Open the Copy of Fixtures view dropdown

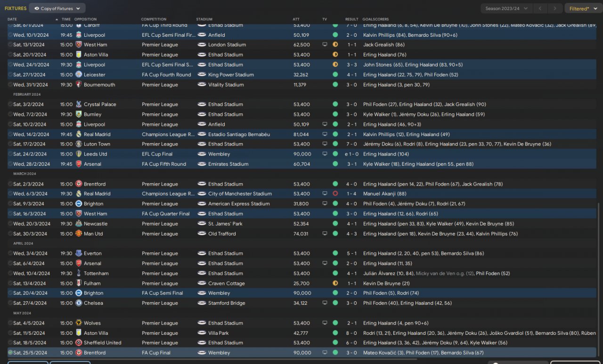57,8
